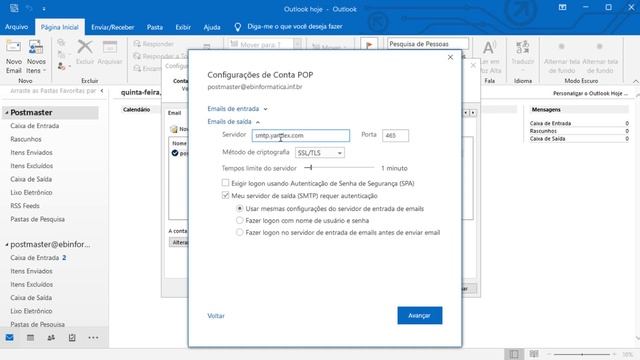The height and width of the screenshot is (360, 640).
Task: Click Personalizar o Outlook Hoje link
Action: tap(590, 93)
